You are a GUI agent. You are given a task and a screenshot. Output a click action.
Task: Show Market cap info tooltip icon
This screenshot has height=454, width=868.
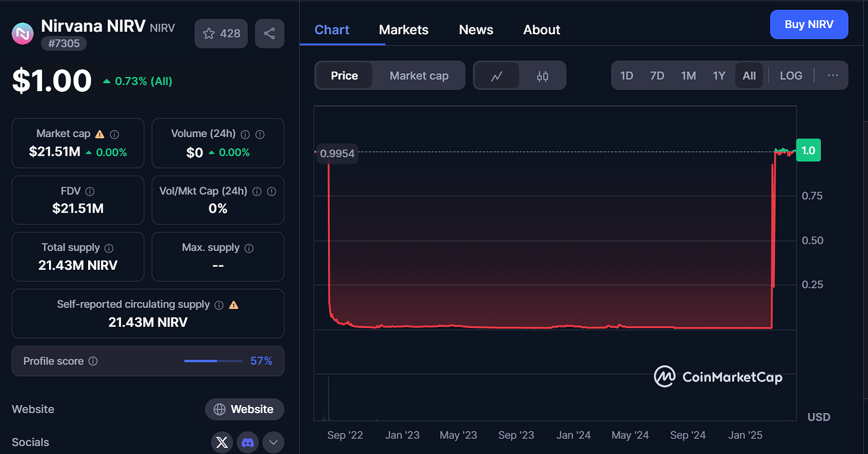point(115,134)
